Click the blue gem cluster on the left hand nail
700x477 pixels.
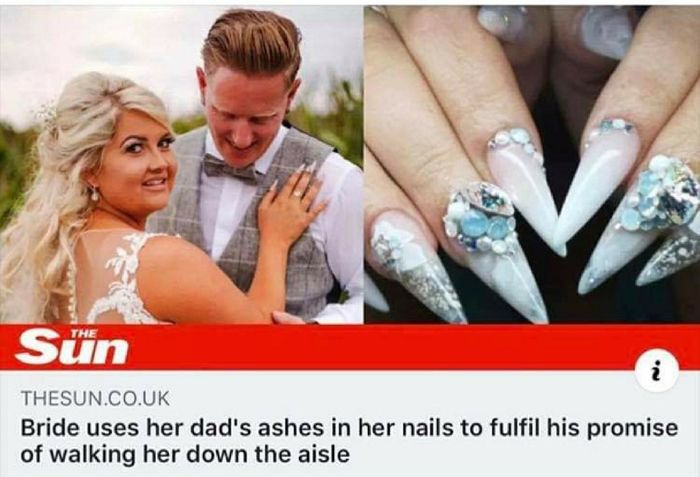point(481,219)
